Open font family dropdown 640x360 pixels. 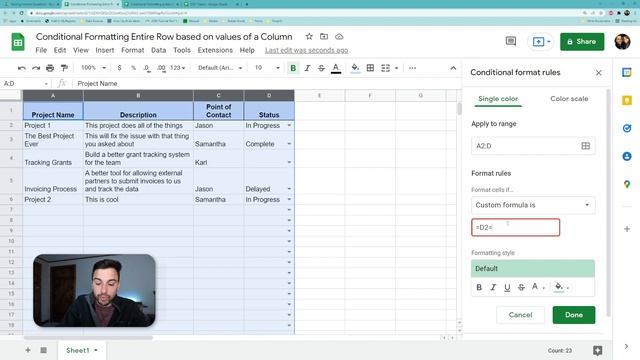click(220, 68)
